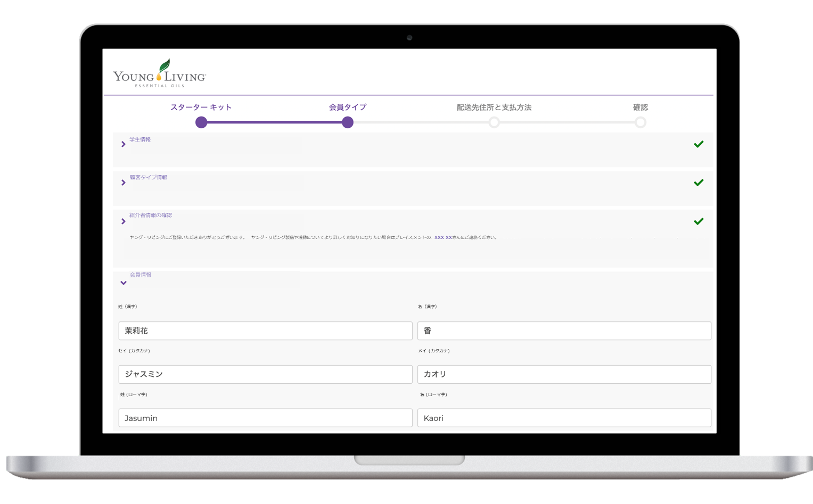Click the XXX XX placement name link

point(443,237)
